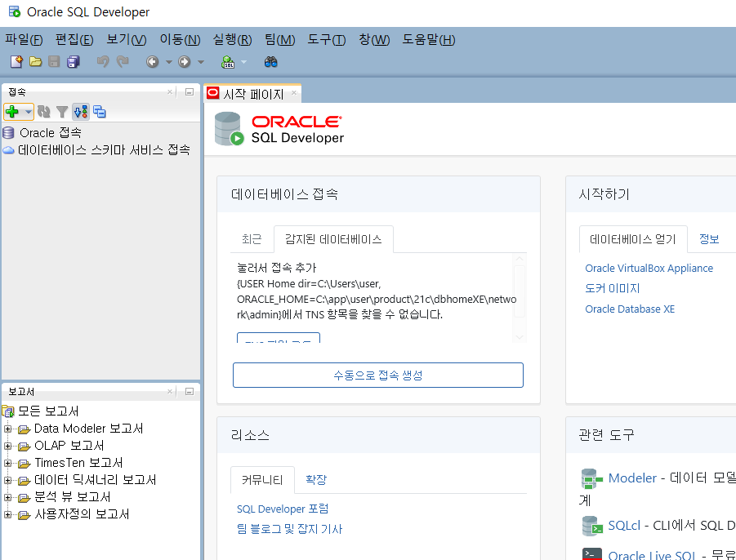Screen dimensions: 736x560
Task: Select the 데이터베이스 얻기 tab
Action: [x=633, y=239]
